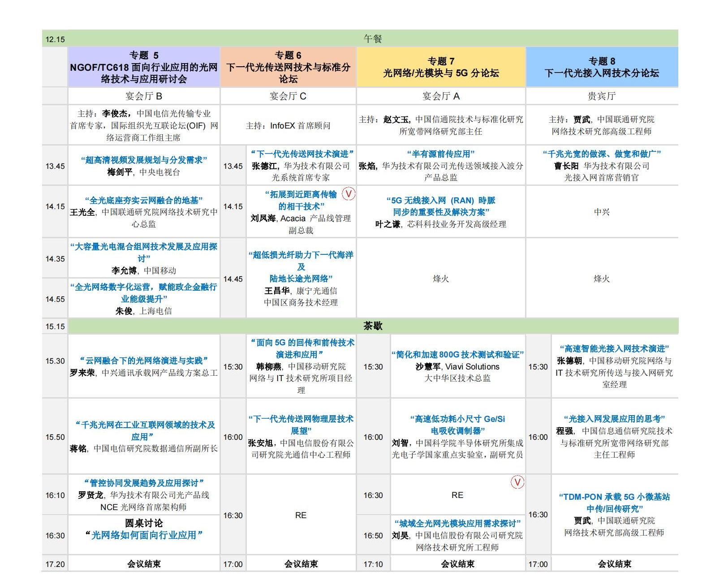
Task: Open the talk 超低损光纤助力下一代海洋
Action: (301, 266)
